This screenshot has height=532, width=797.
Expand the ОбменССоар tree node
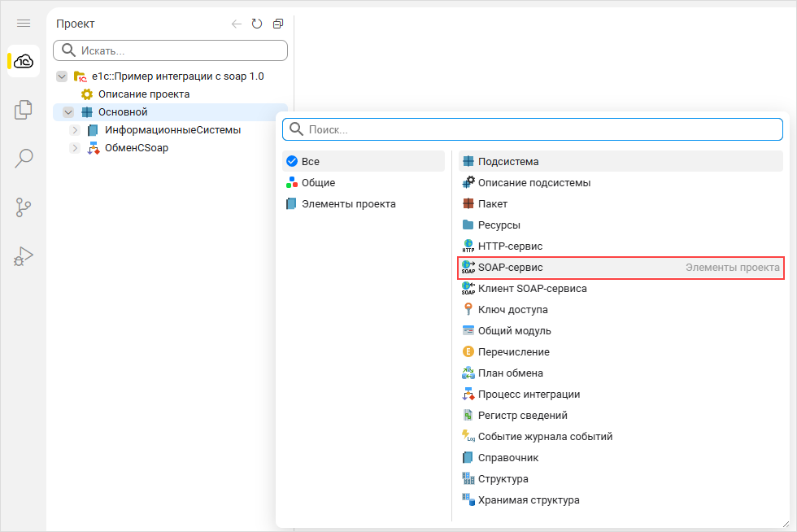point(75,148)
